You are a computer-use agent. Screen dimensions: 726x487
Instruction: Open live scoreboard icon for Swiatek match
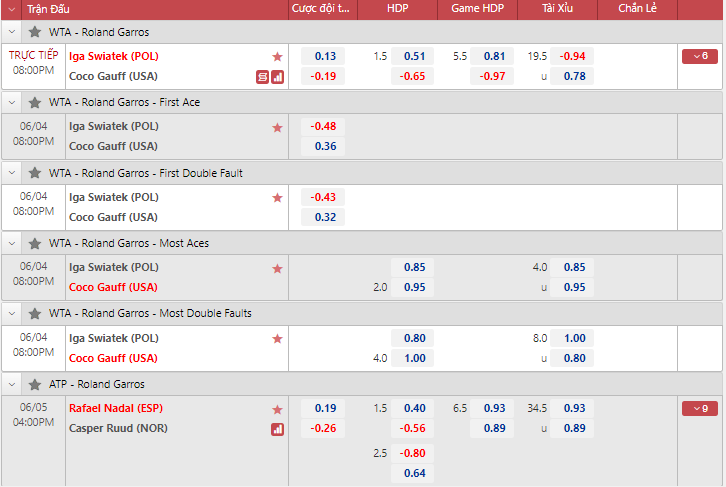click(263, 77)
